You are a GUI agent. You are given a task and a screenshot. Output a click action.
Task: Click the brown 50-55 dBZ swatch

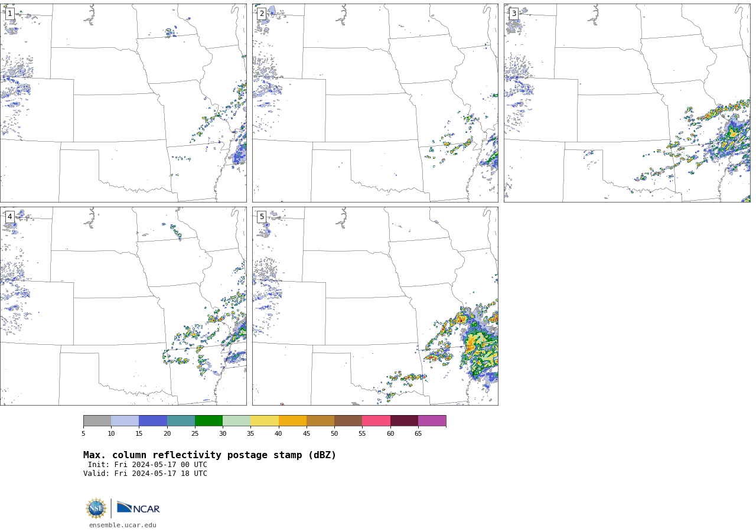[348, 421]
